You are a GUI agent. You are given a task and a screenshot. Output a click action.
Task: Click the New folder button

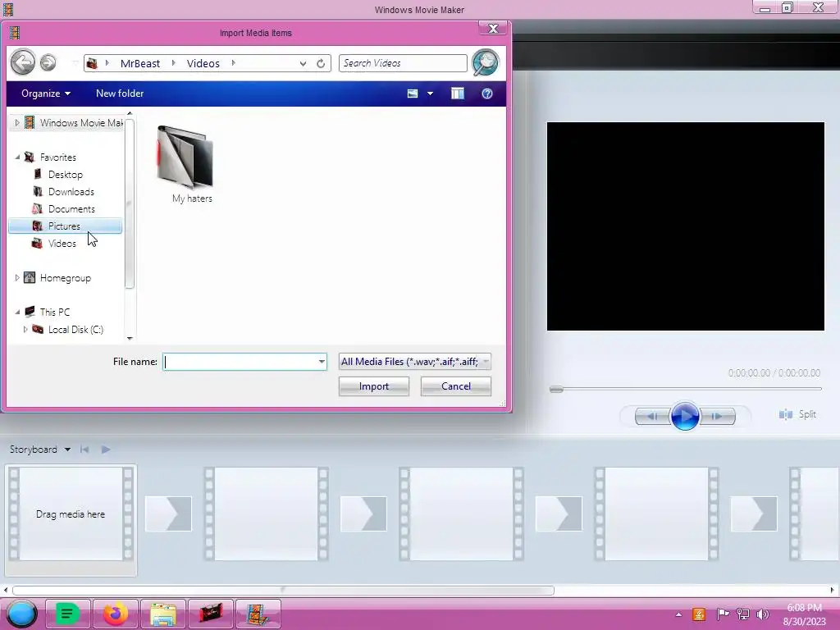(x=120, y=94)
